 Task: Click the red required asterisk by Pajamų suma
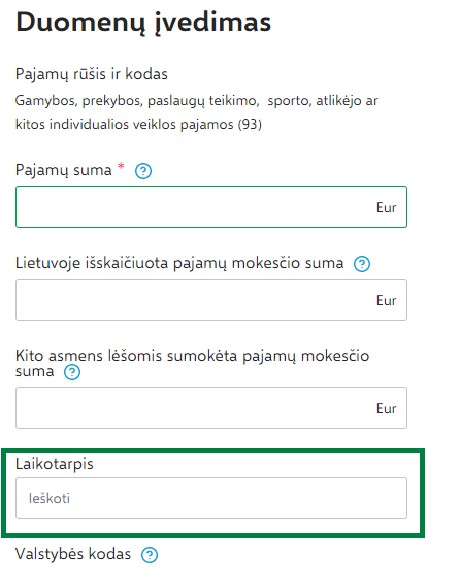121,166
